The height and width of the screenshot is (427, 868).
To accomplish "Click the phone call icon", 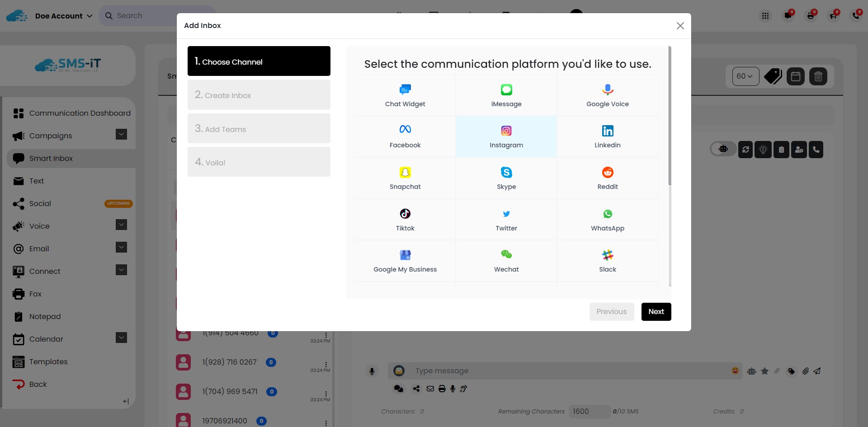I will point(816,150).
